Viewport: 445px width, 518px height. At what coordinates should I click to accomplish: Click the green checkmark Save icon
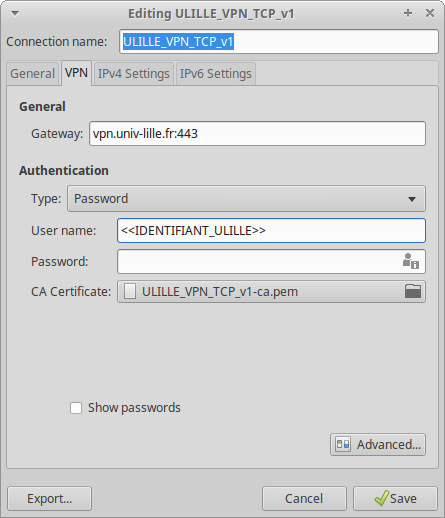pos(381,498)
